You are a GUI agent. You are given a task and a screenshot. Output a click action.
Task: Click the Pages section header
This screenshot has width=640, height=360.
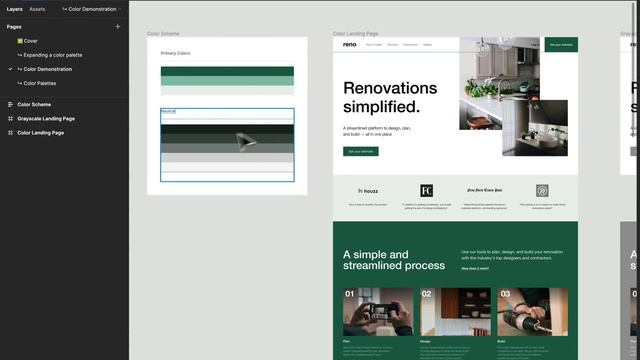pyautogui.click(x=14, y=27)
